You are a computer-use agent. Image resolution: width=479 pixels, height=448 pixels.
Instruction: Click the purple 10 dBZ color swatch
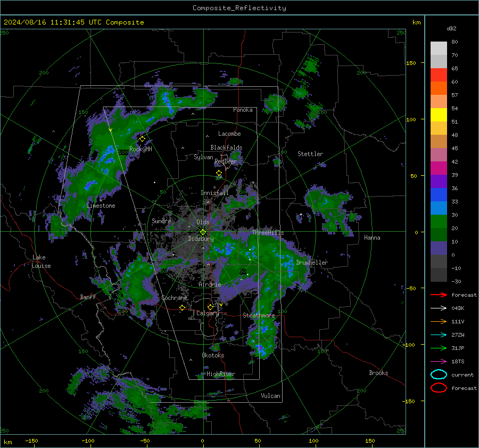point(439,248)
